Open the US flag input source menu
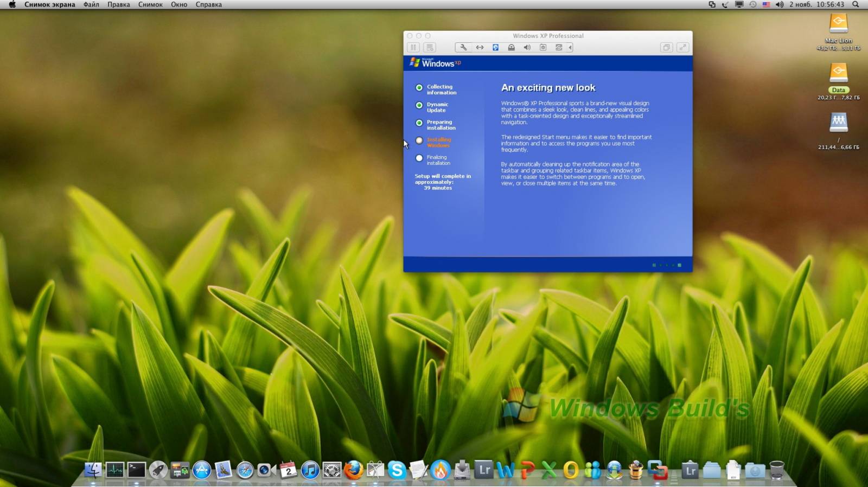This screenshot has width=868, height=487. tap(766, 4)
